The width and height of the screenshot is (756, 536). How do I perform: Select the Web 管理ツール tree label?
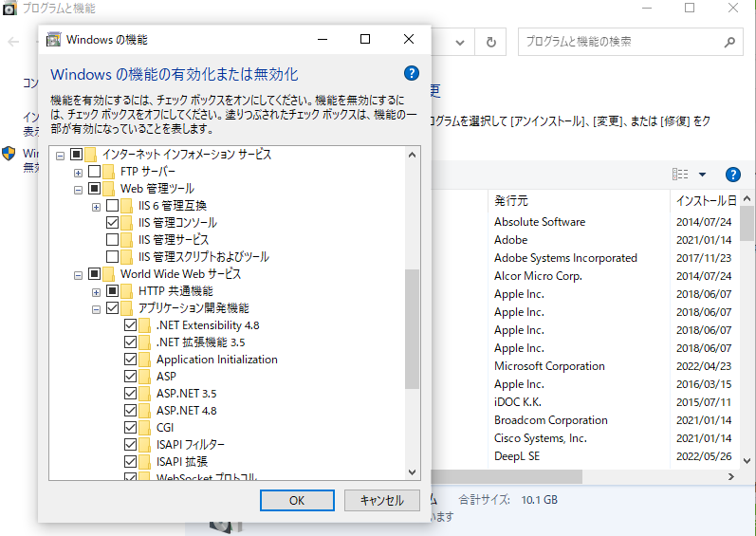pyautogui.click(x=157, y=189)
